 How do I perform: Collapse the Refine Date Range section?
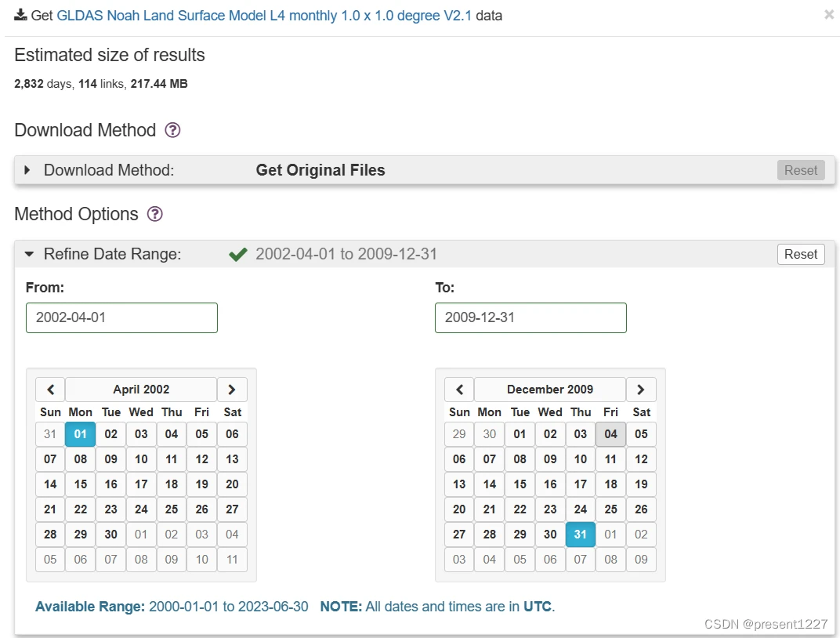coord(29,254)
